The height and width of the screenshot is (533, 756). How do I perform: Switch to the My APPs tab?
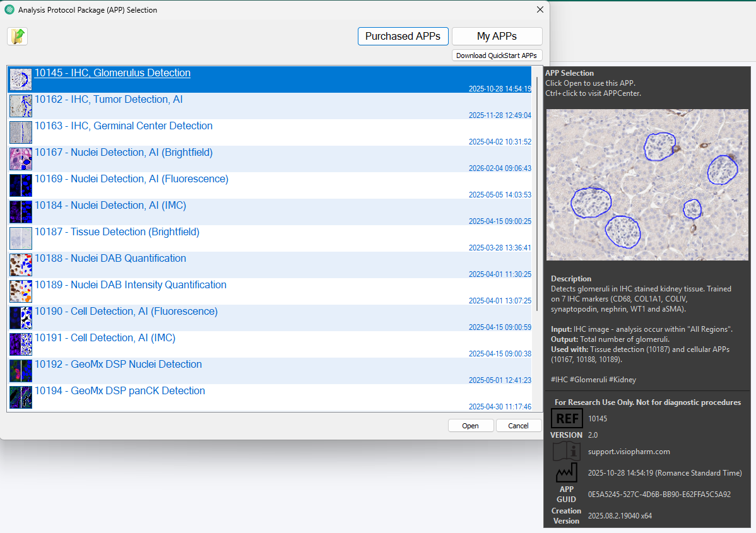tap(497, 36)
